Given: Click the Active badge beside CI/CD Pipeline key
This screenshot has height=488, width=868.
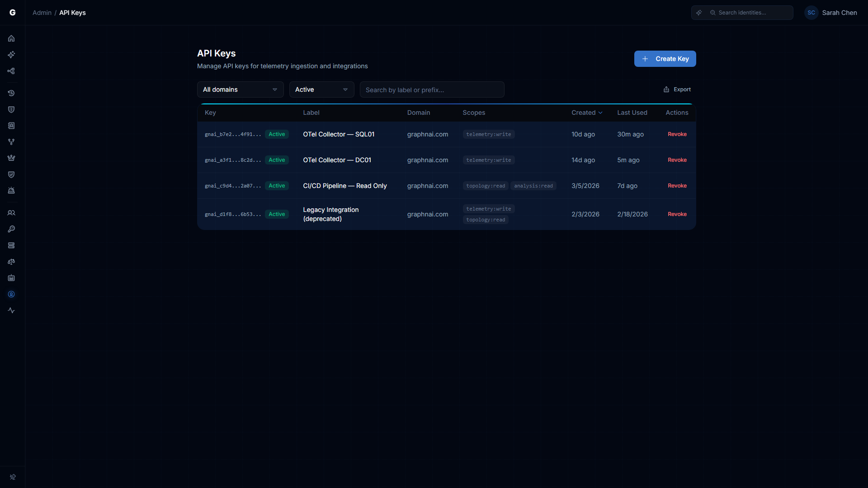Looking at the screenshot, I should [277, 185].
